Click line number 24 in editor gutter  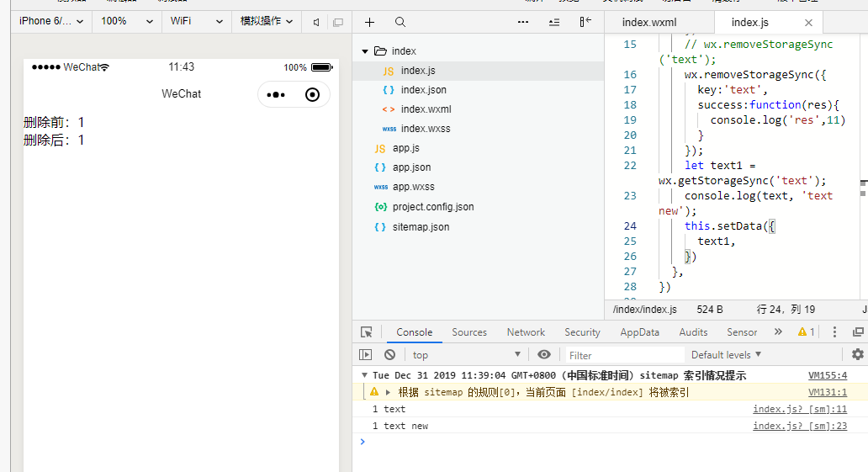tap(630, 226)
